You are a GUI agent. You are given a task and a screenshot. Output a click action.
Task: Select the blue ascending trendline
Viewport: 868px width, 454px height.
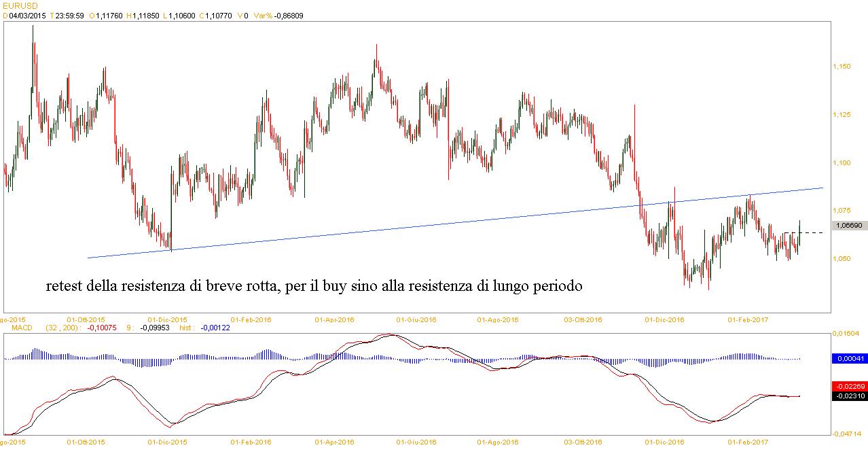coord(455,222)
